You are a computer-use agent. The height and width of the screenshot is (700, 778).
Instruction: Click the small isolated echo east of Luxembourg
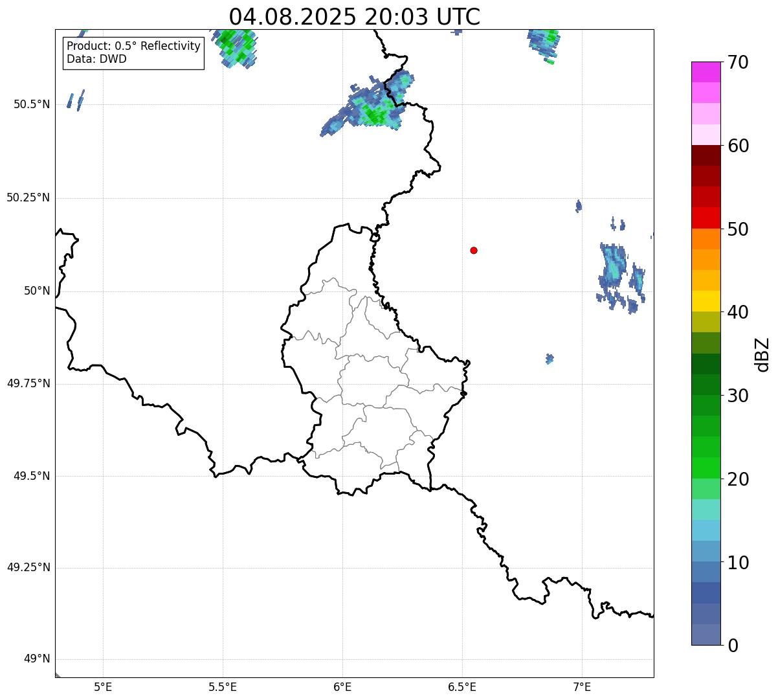pos(550,358)
